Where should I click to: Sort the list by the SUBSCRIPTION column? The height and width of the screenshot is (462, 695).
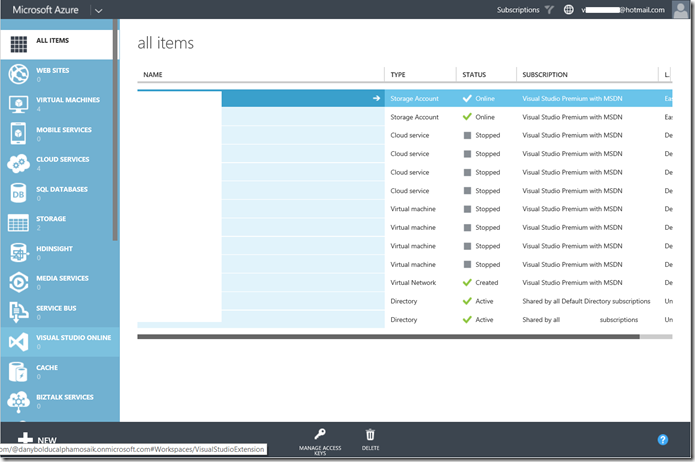[545, 74]
